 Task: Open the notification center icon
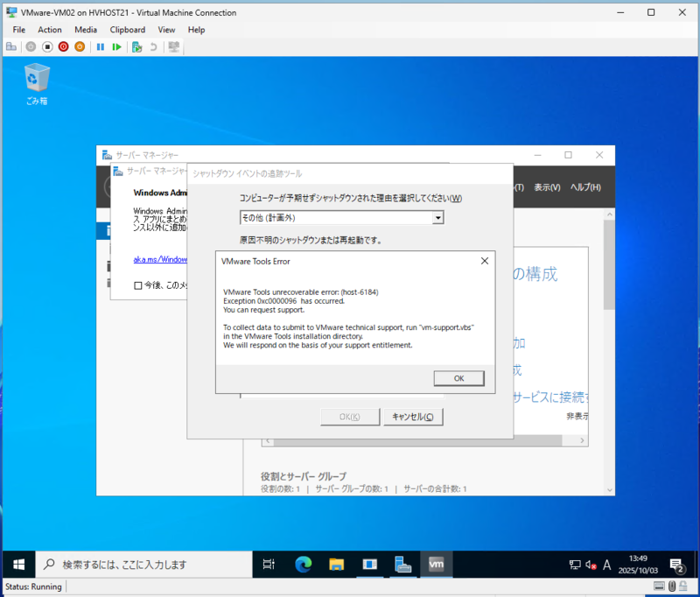pos(677,565)
